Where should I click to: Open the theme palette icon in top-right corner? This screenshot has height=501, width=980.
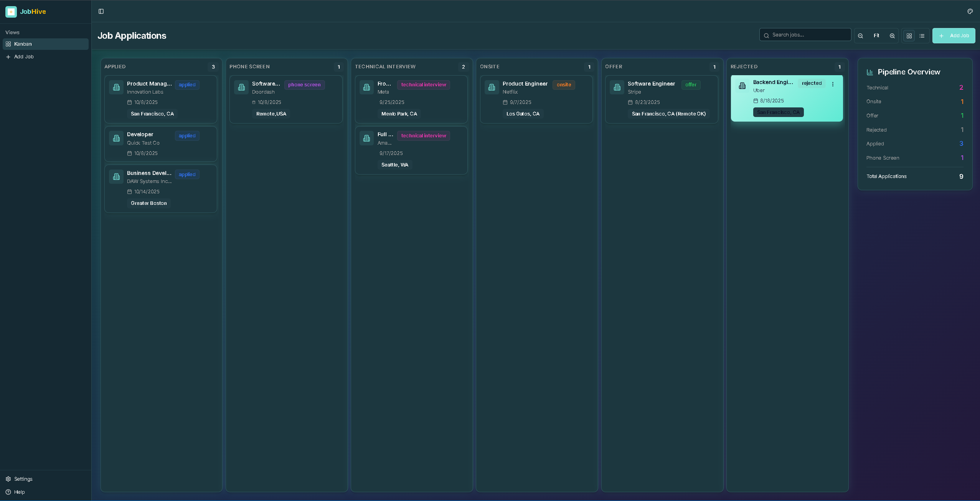[x=970, y=11]
